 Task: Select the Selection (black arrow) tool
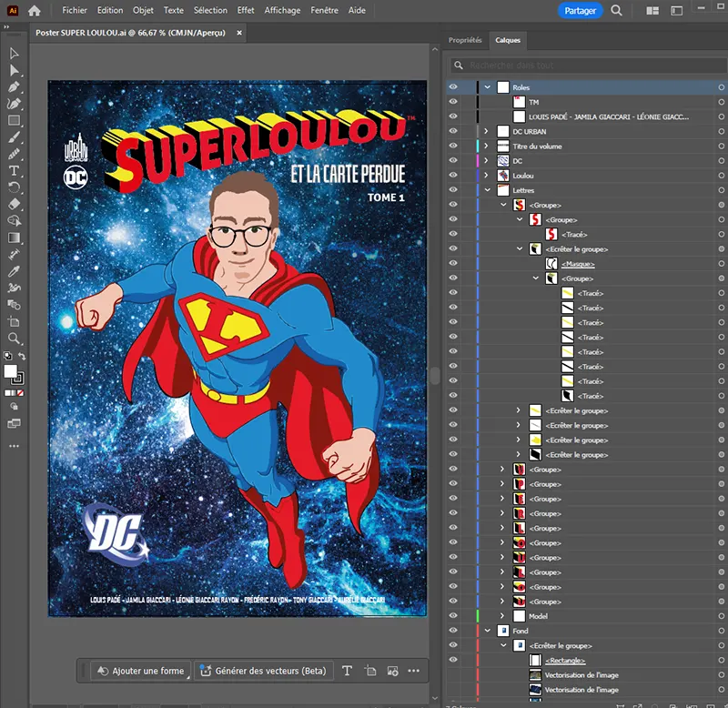[x=14, y=54]
